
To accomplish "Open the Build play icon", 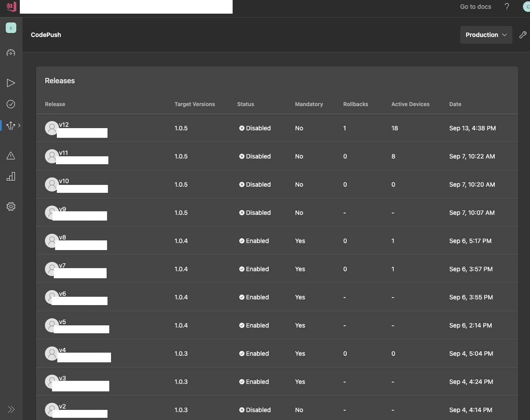I will [x=11, y=83].
